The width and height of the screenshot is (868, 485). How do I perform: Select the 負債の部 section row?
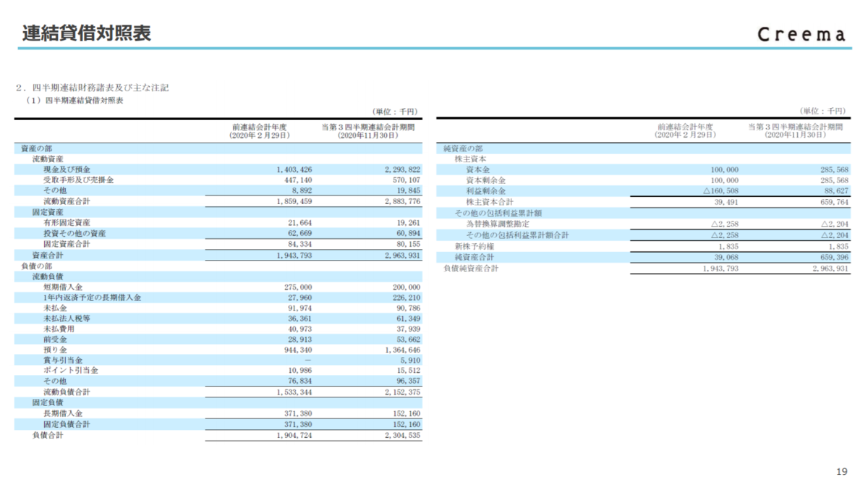(x=218, y=266)
